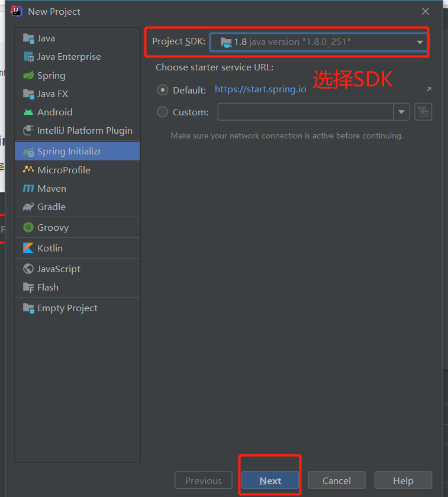Select the "Flash" list row text
Viewport: 448px width, 497px height.
[48, 288]
